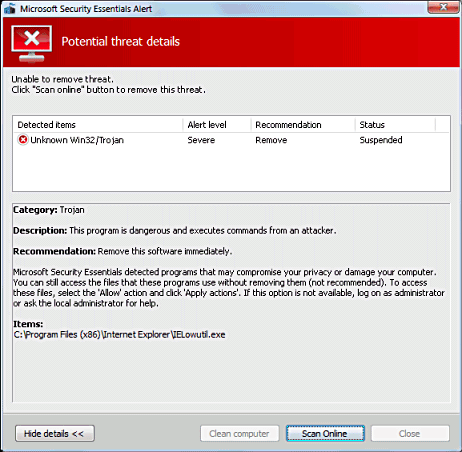Click the 'Remove this software immediately' recommendation line

pyautogui.click(x=122, y=251)
